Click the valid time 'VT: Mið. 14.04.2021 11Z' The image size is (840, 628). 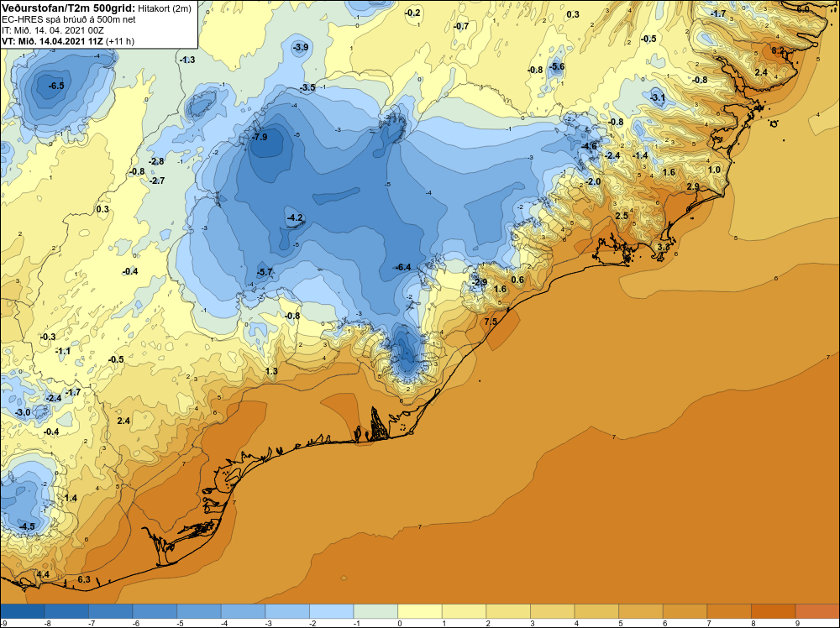[52, 41]
